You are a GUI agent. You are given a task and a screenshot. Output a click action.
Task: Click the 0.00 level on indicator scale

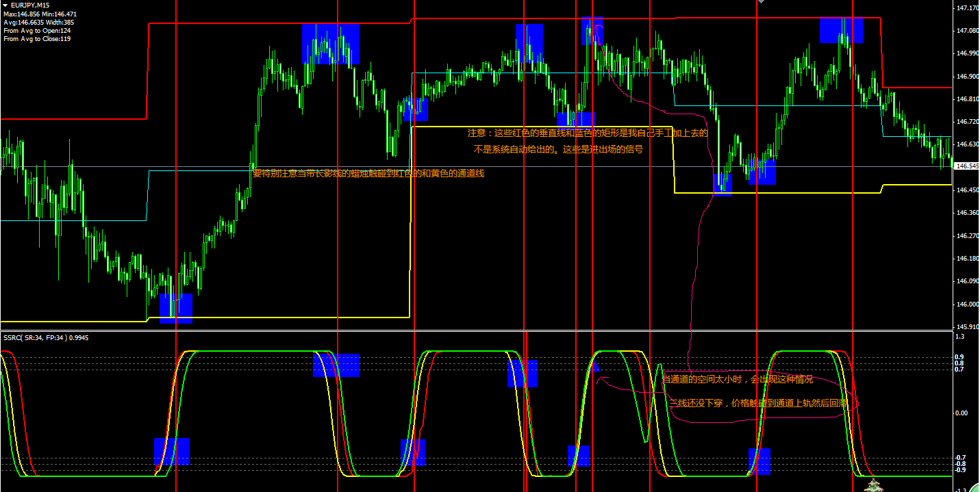[x=961, y=413]
